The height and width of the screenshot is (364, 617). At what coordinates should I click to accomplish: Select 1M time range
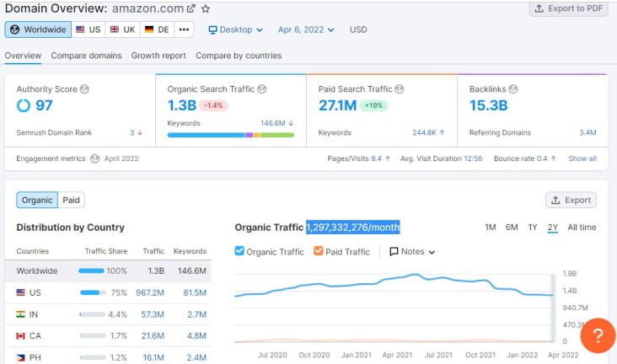(491, 227)
